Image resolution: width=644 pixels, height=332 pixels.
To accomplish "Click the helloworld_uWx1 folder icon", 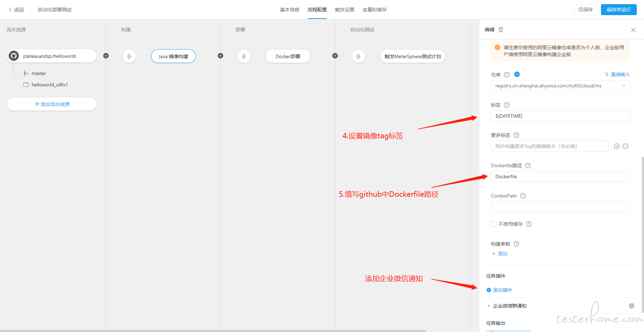I will pos(26,85).
